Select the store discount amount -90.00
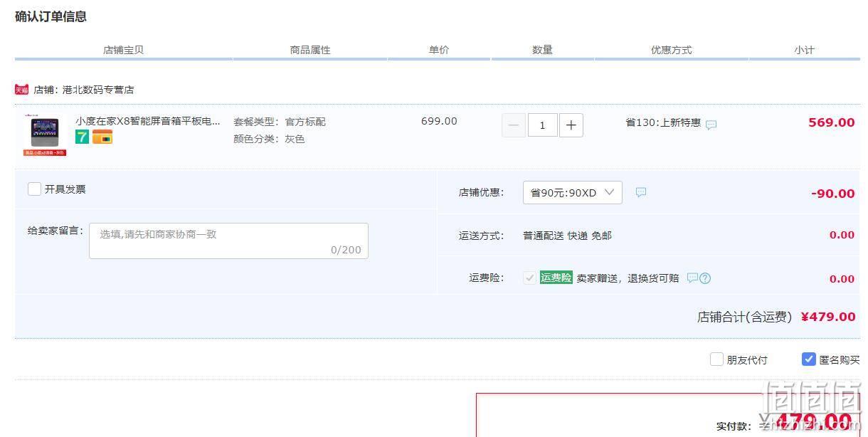This screenshot has width=868, height=437. (x=832, y=194)
